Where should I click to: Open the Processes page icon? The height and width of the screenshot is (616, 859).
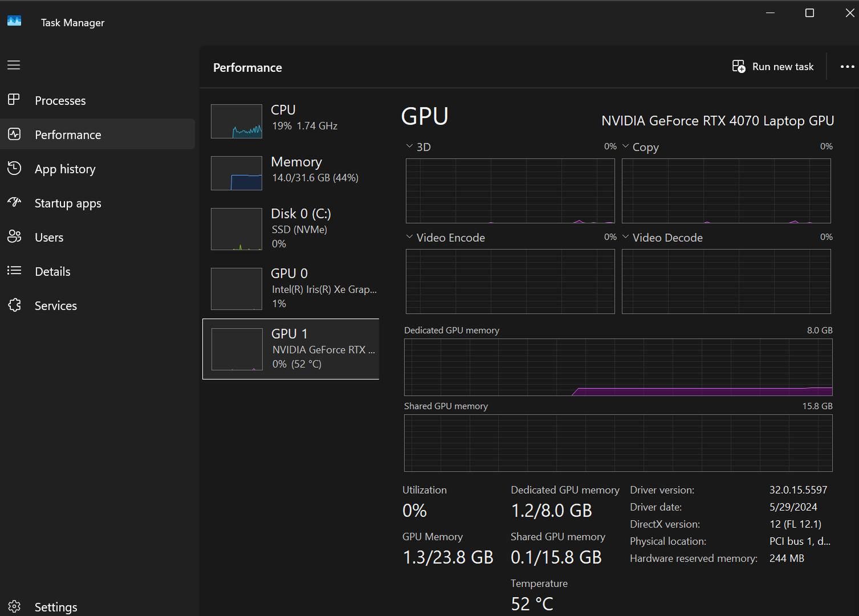pos(14,100)
